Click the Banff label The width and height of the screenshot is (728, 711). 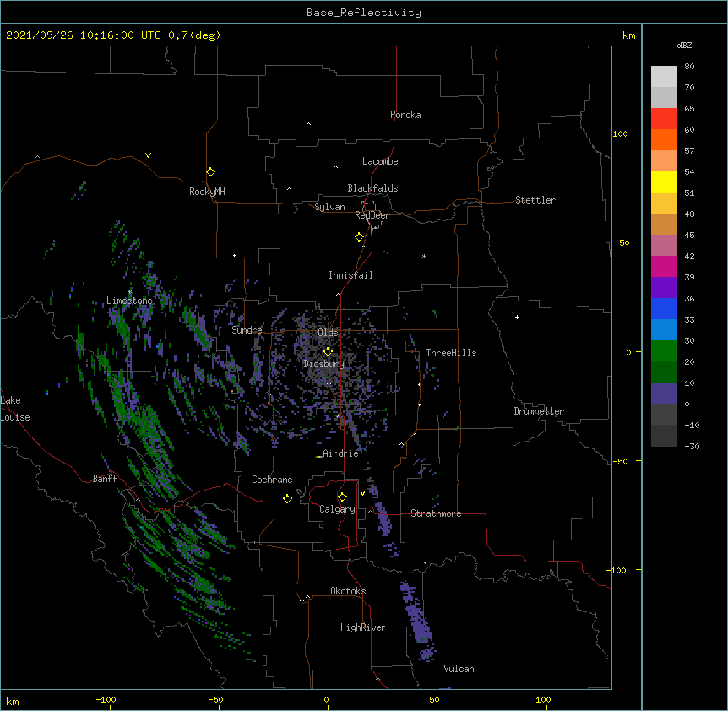point(105,479)
